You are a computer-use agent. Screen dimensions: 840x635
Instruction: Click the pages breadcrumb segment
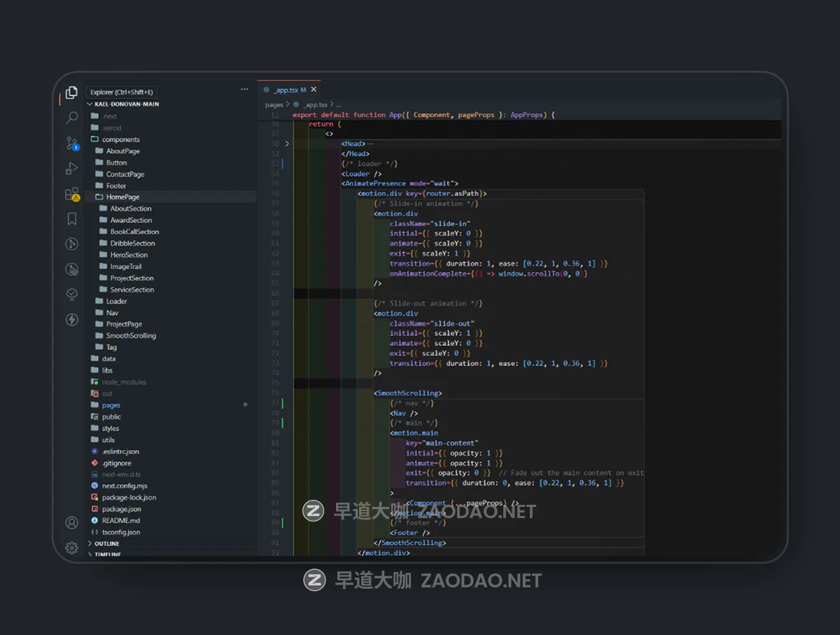tap(274, 105)
